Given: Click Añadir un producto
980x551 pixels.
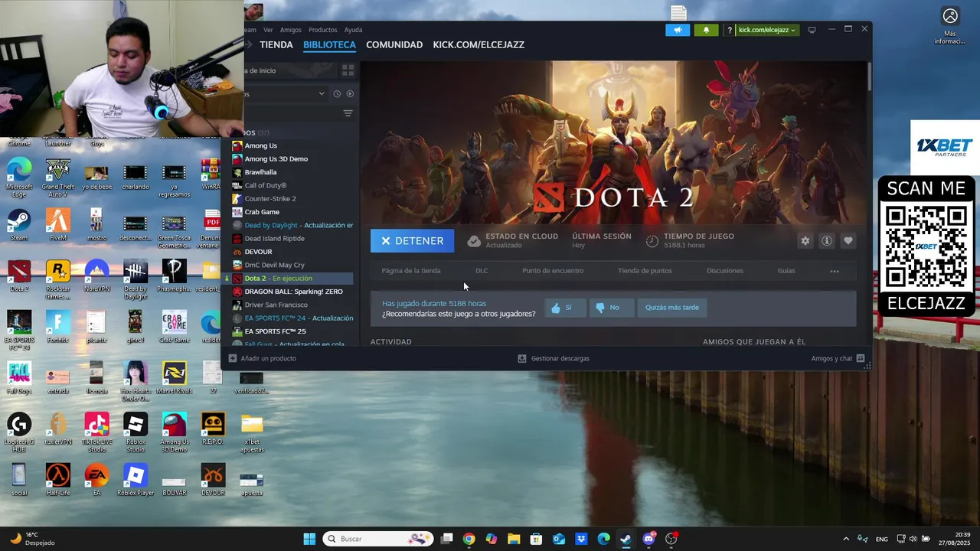Looking at the screenshot, I should coord(263,358).
